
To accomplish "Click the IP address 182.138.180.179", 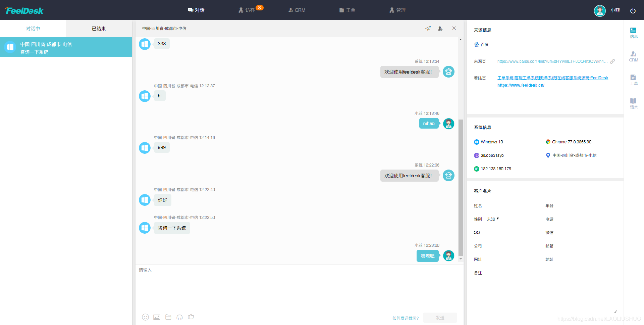I will [496, 169].
